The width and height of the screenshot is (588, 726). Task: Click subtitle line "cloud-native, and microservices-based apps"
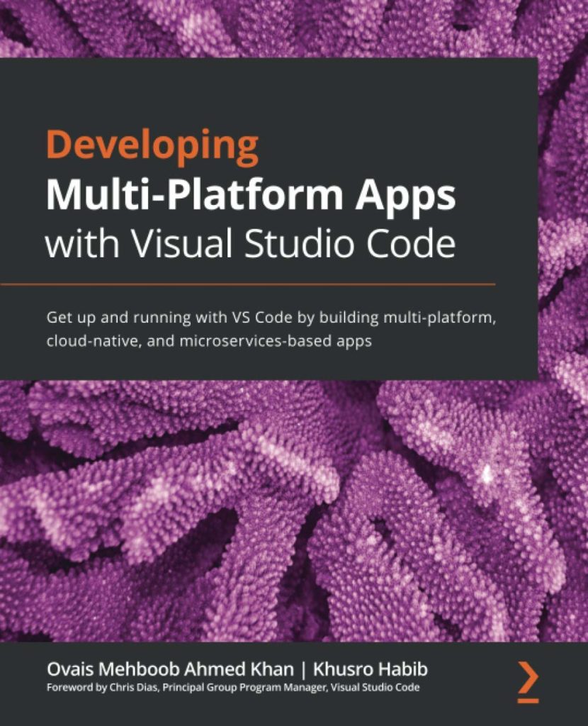click(209, 341)
